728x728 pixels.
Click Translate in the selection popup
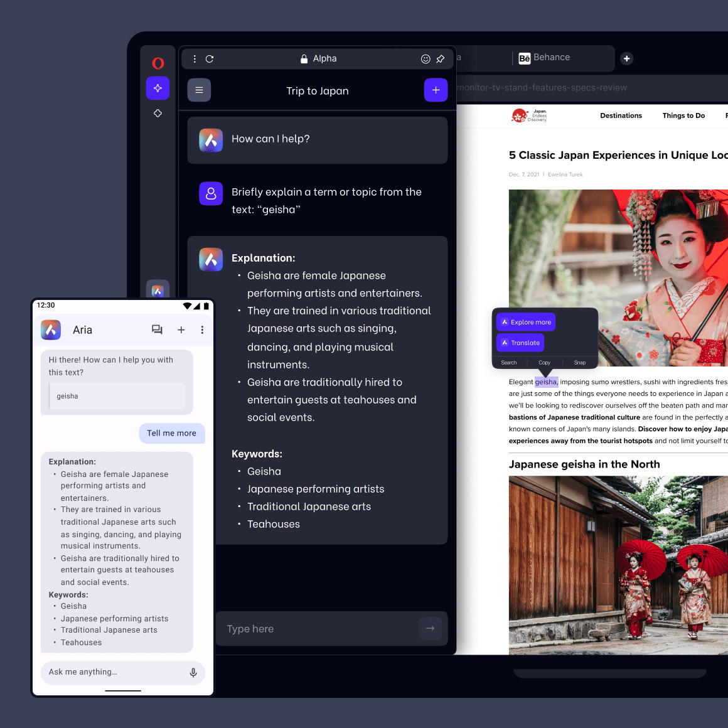coord(520,343)
